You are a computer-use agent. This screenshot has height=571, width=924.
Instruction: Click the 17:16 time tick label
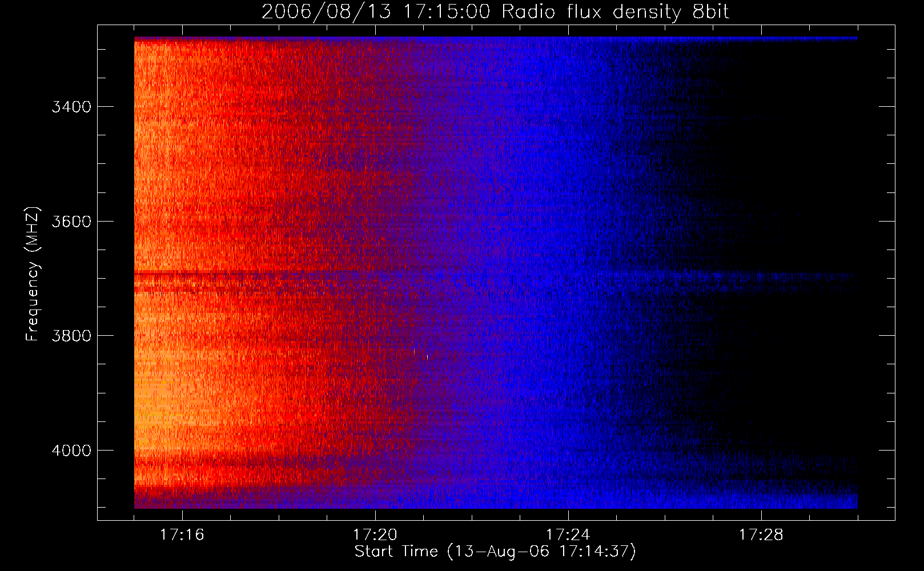point(182,535)
